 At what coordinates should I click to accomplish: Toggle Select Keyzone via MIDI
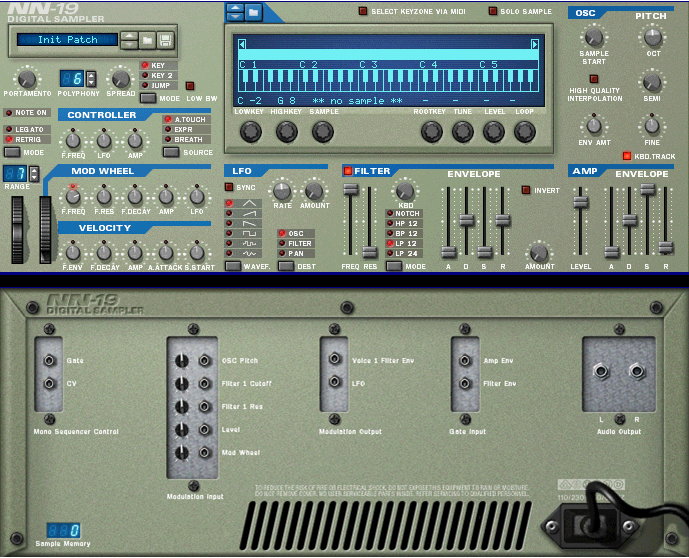point(363,11)
